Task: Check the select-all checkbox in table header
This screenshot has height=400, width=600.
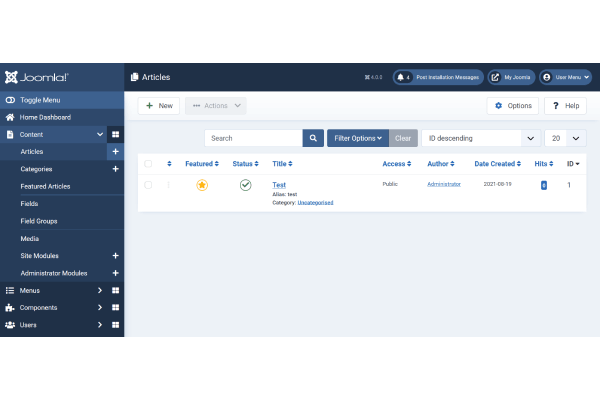Action: (x=148, y=163)
